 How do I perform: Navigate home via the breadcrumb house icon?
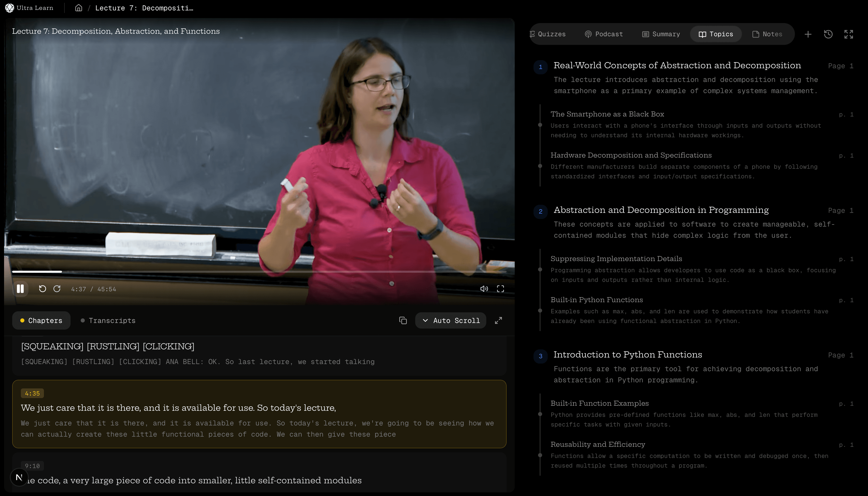click(x=78, y=8)
